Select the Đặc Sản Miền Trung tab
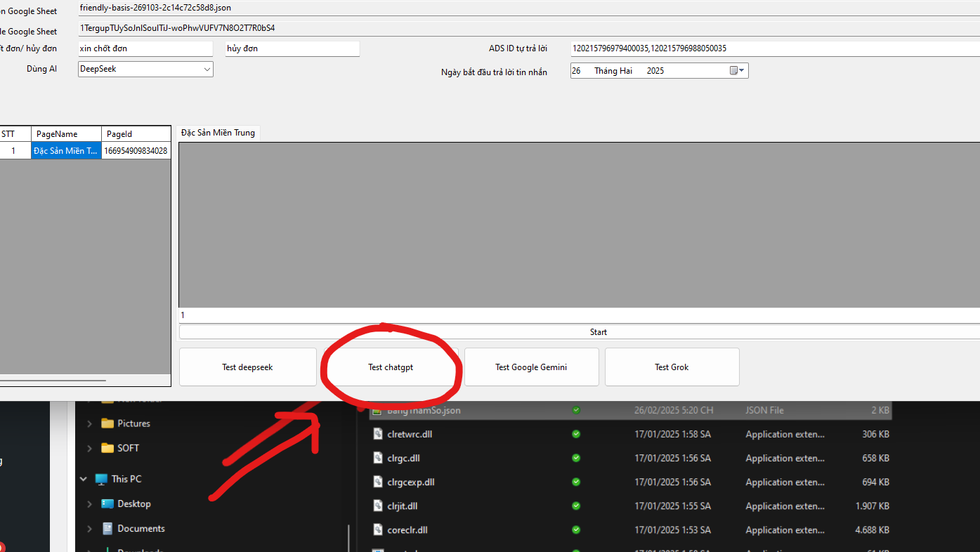980x552 pixels. 218,133
